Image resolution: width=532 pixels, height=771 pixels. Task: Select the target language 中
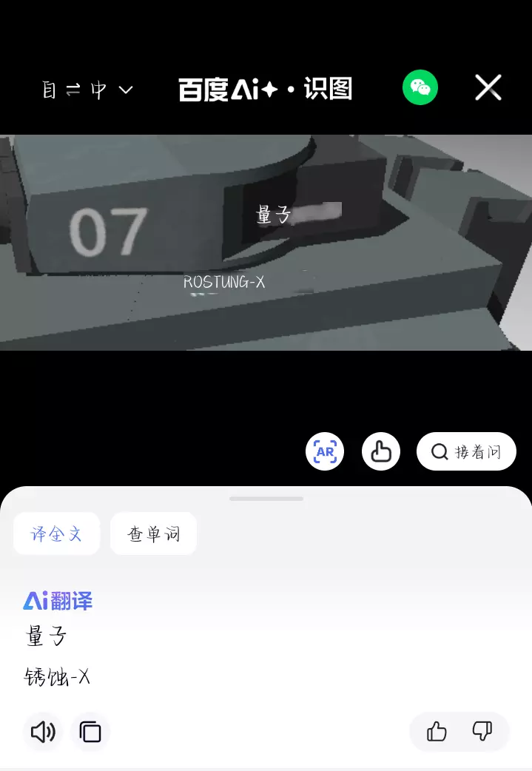[98, 90]
